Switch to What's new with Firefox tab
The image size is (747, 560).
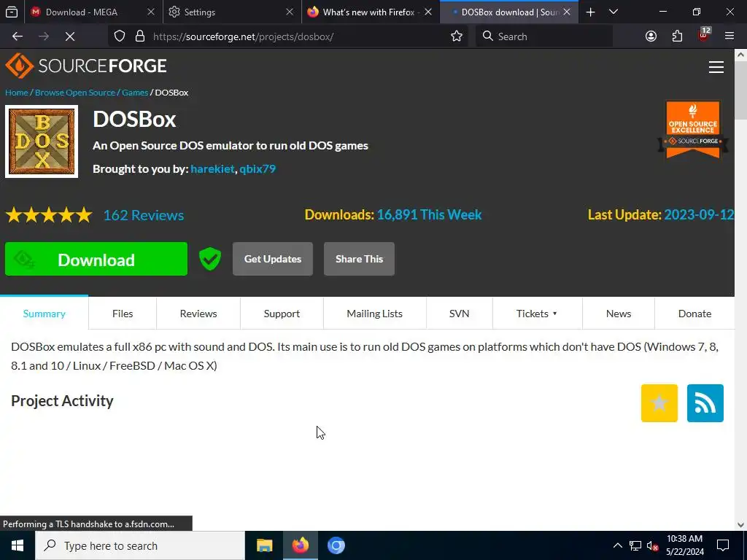pyautogui.click(x=365, y=12)
